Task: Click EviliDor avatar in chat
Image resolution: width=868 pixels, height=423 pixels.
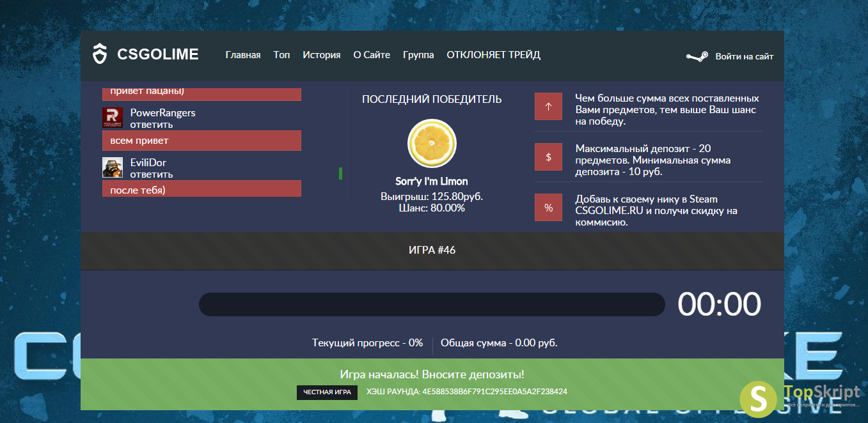Action: click(113, 167)
